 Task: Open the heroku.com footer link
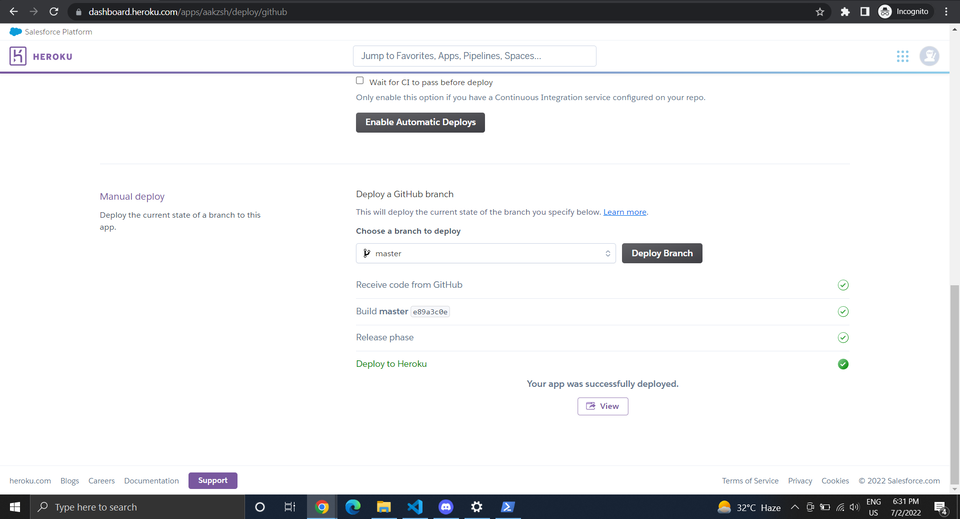point(30,481)
